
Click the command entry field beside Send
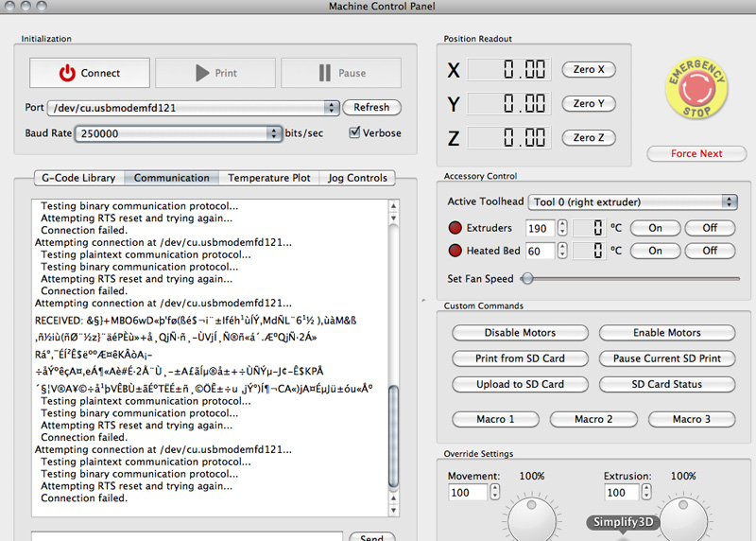[187, 536]
